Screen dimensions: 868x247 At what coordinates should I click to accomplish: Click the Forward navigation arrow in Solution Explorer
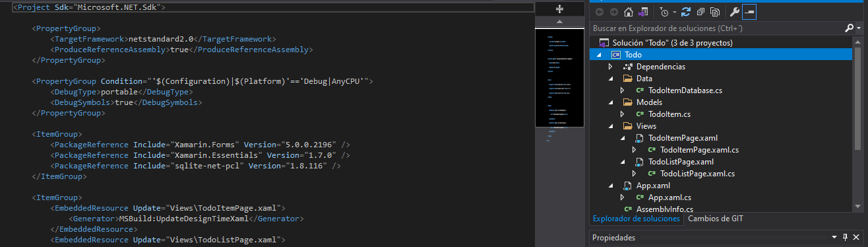(x=614, y=12)
